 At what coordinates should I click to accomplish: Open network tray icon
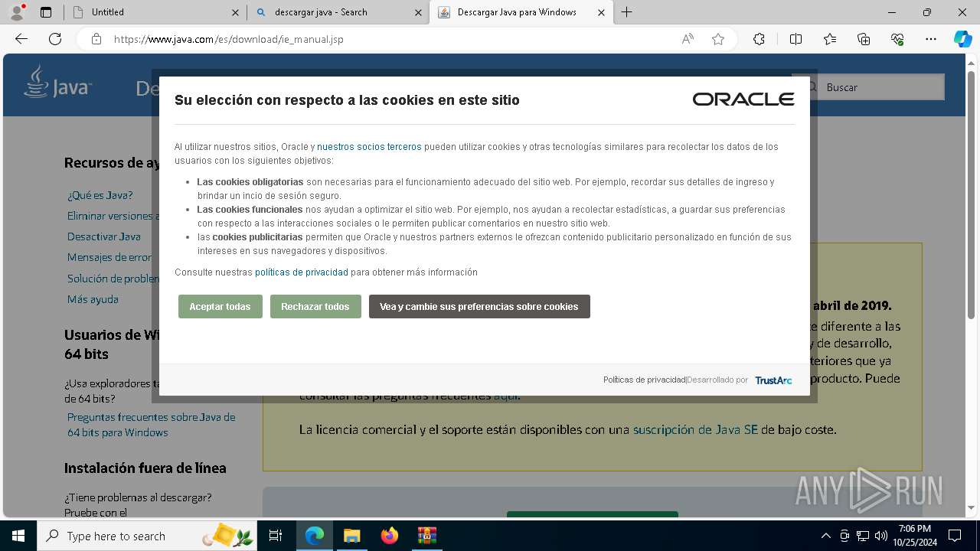[x=863, y=536]
